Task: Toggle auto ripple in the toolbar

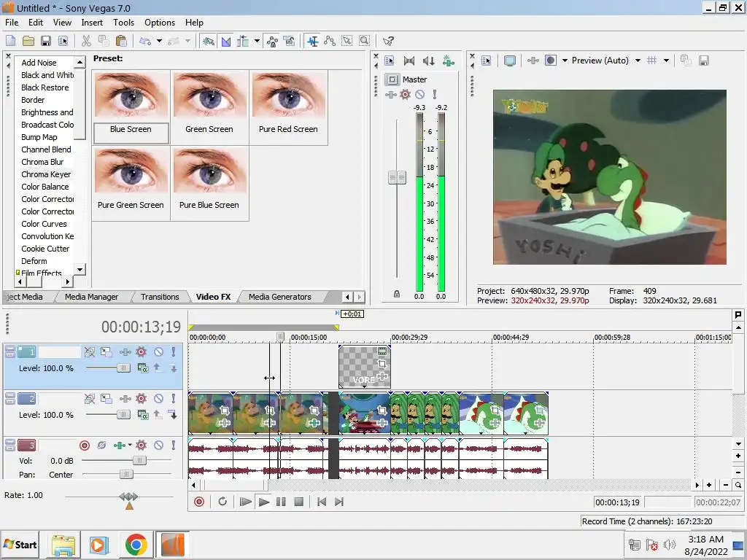Action: 243,41
